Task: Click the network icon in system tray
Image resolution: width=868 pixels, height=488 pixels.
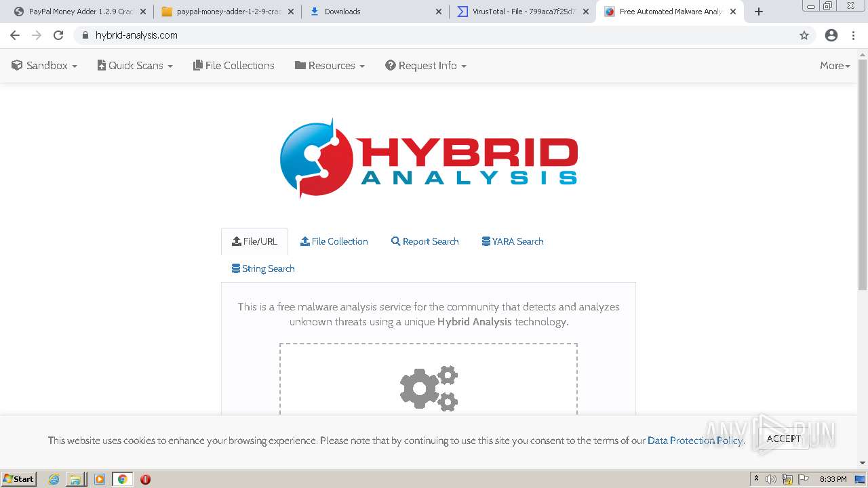Action: pos(788,479)
